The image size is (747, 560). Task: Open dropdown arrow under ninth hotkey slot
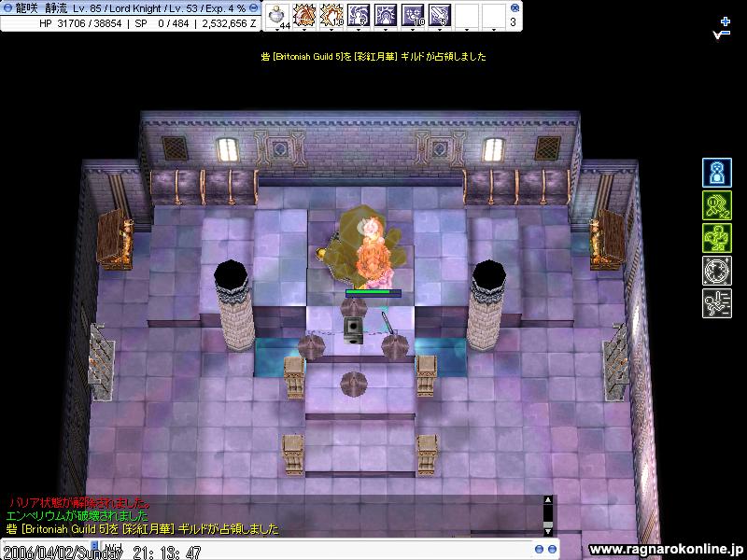pos(494,30)
